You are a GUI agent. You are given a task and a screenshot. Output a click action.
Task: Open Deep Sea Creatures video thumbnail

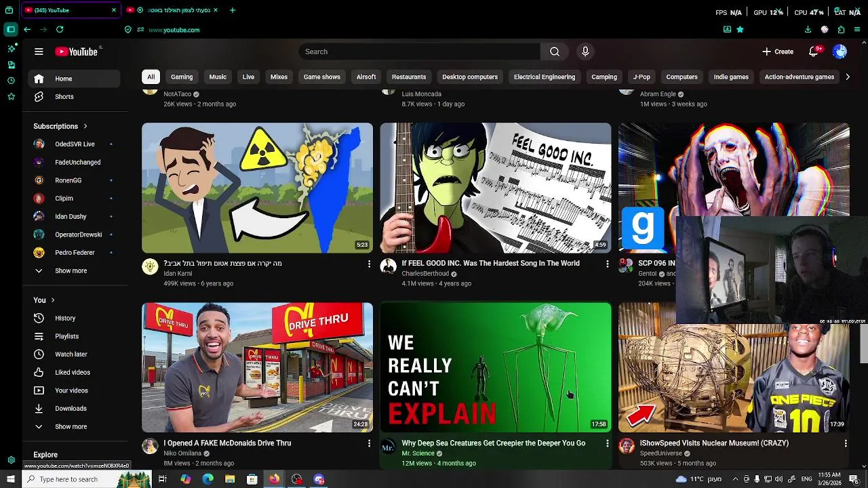495,367
